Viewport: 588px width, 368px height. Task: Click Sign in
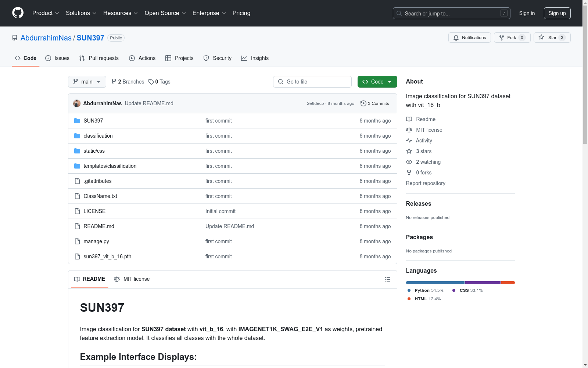click(x=527, y=13)
